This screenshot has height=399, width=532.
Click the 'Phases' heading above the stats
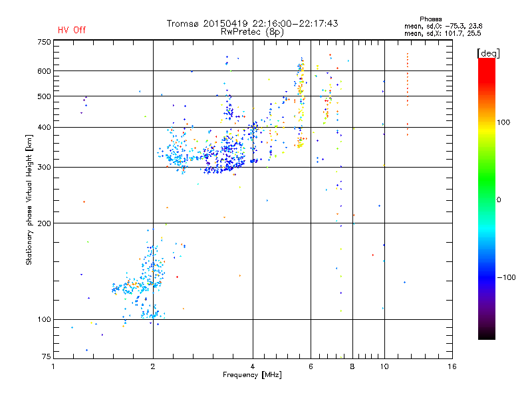(x=430, y=19)
